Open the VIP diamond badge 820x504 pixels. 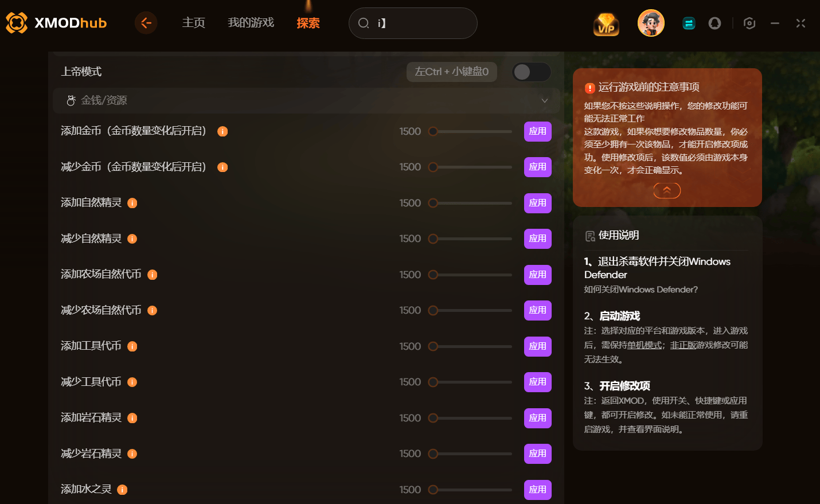(x=606, y=24)
